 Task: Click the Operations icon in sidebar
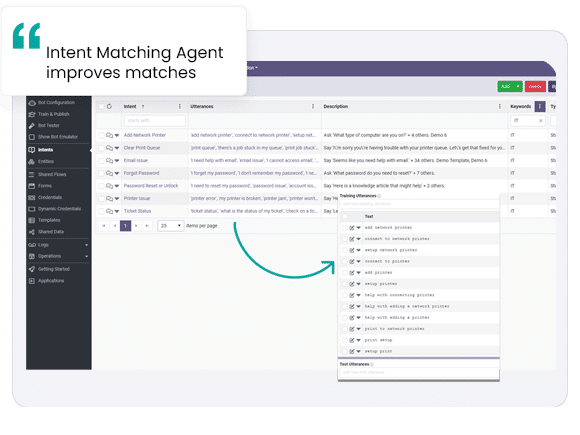point(32,256)
